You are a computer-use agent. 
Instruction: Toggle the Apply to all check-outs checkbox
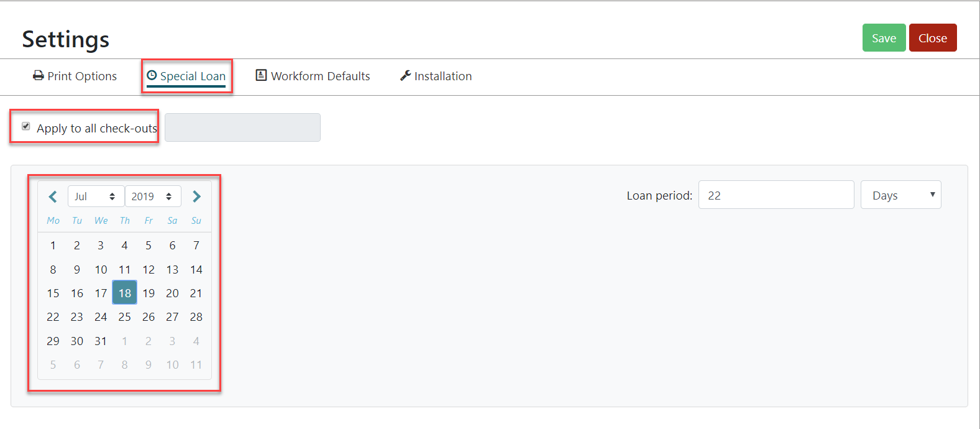coord(26,126)
